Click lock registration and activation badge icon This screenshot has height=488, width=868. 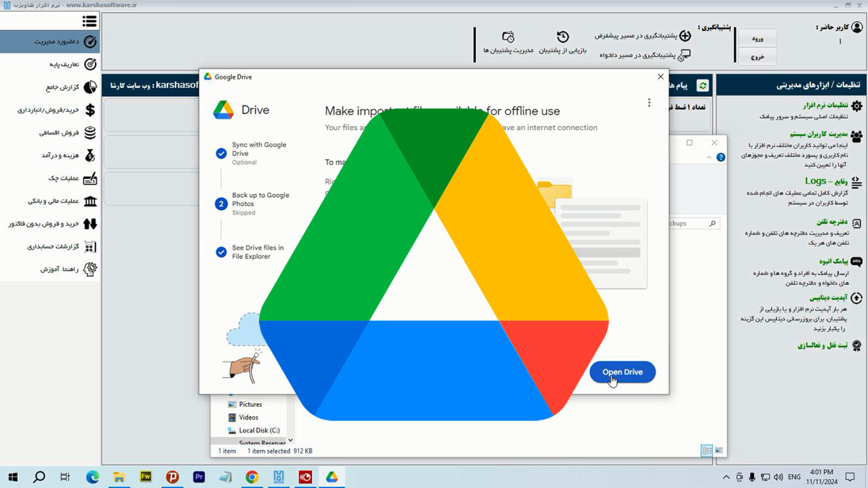point(856,346)
